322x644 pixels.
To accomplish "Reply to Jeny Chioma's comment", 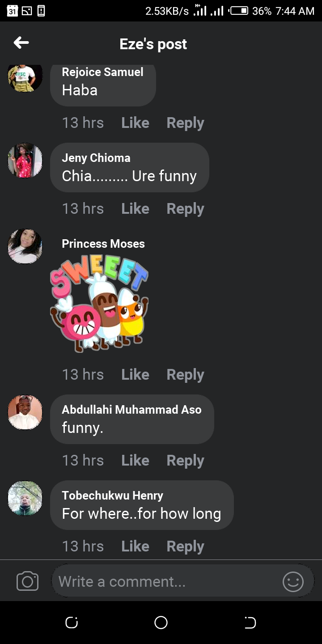I will (x=185, y=209).
